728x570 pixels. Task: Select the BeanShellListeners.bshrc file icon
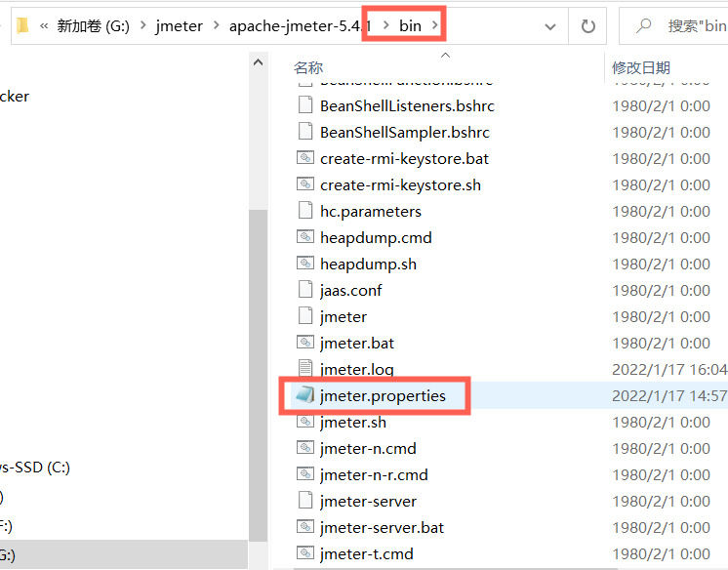(305, 105)
